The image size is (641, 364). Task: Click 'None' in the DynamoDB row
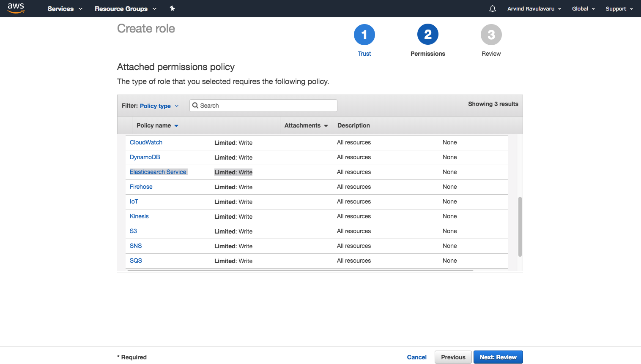[449, 157]
